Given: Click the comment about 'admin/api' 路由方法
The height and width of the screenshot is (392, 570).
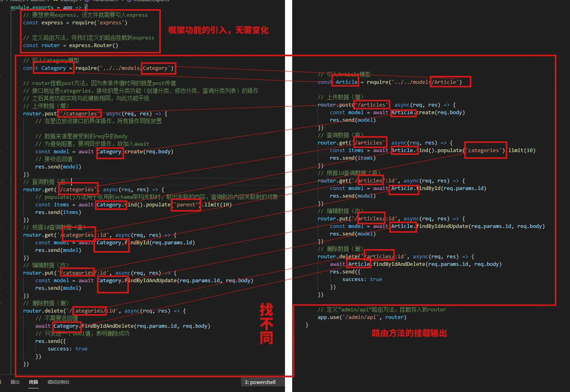Looking at the screenshot, I should click(x=382, y=309).
